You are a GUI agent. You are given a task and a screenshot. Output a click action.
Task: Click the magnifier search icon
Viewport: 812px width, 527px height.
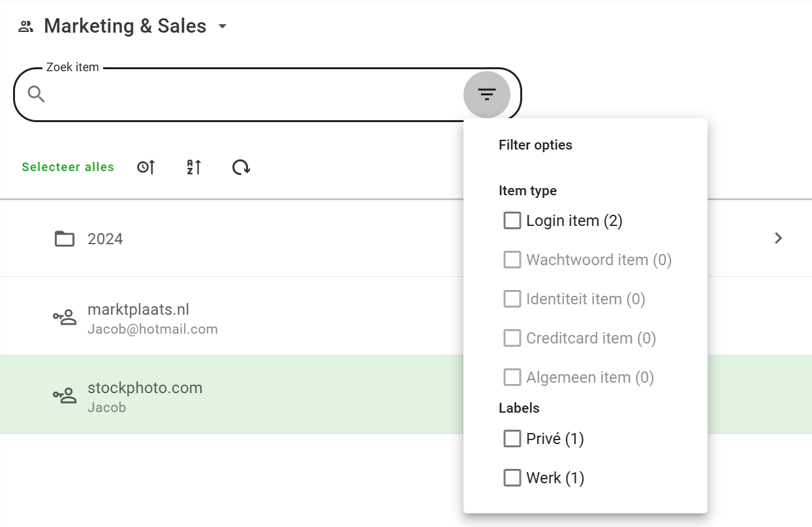click(37, 95)
